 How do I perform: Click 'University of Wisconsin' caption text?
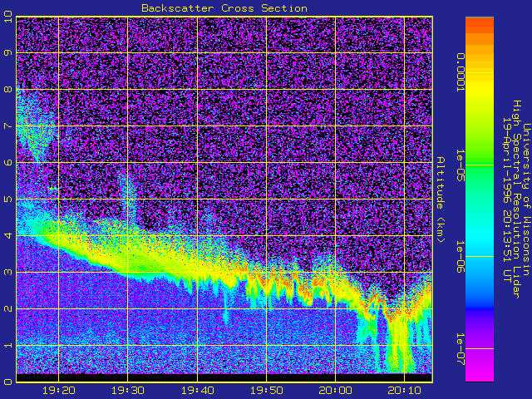pyautogui.click(x=526, y=199)
